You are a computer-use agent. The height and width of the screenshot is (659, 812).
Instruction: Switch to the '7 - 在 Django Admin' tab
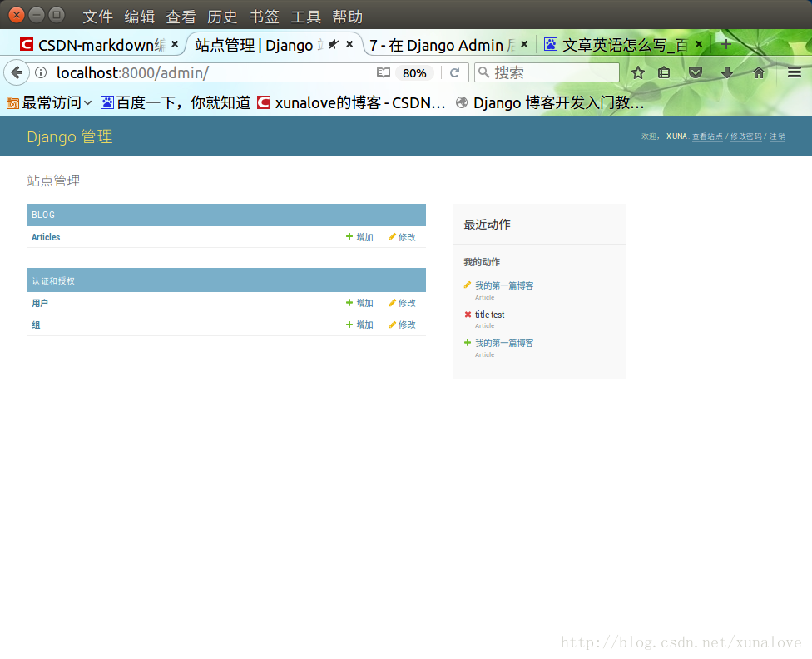(448, 45)
